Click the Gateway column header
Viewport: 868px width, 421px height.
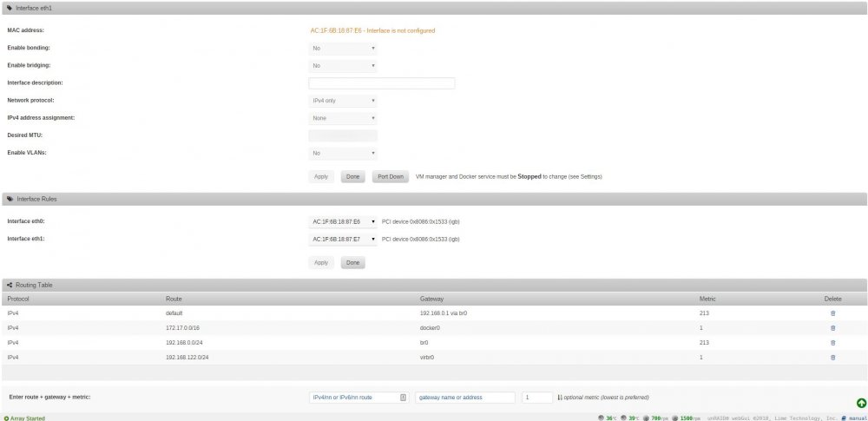(x=431, y=299)
